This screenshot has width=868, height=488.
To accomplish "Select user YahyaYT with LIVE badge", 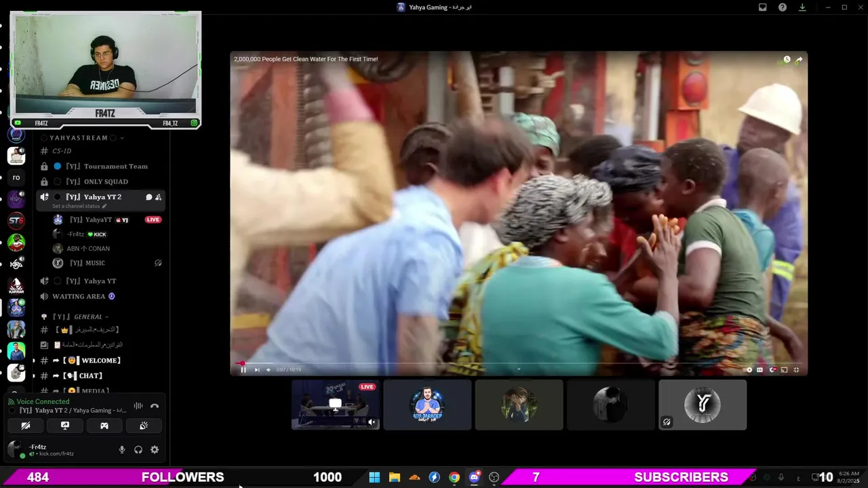I will click(x=108, y=220).
